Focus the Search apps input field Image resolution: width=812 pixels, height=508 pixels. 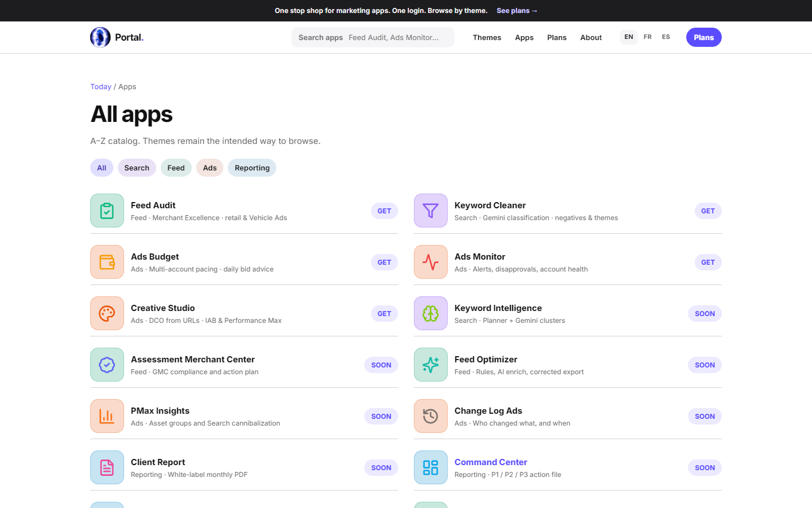373,37
